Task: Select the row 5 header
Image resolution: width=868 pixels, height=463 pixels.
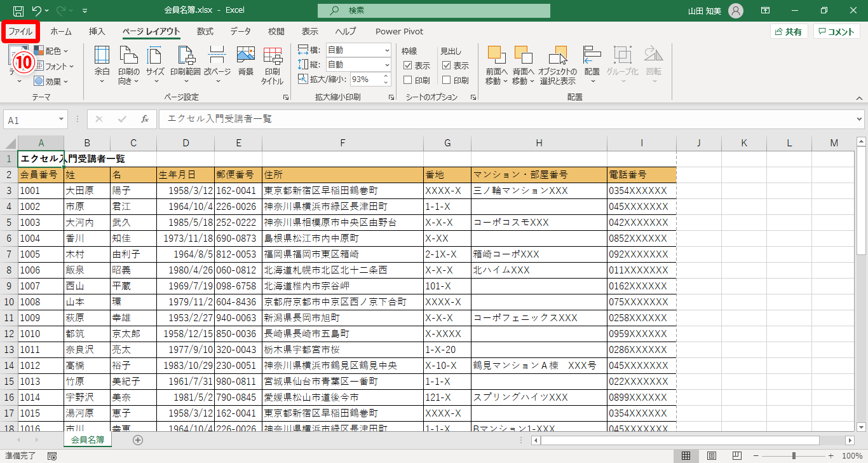Action: tap(9, 223)
